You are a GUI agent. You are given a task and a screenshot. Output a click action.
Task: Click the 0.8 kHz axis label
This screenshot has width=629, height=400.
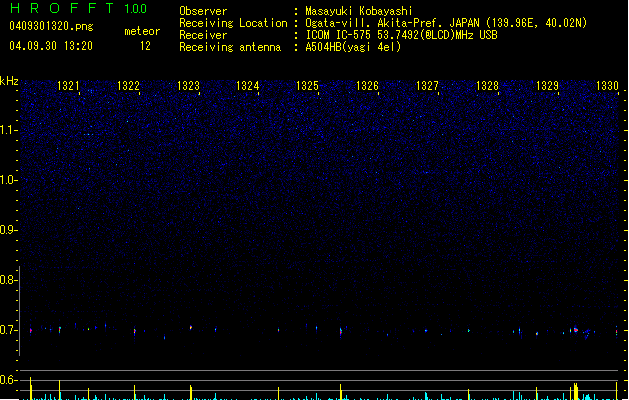(8, 280)
